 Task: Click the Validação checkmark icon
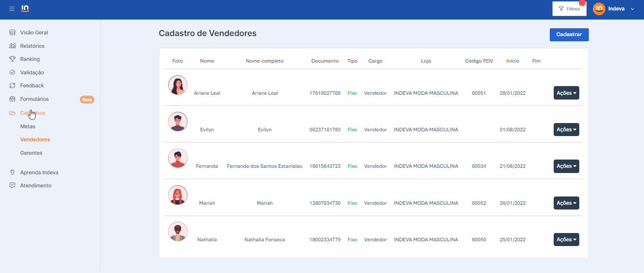(13, 73)
